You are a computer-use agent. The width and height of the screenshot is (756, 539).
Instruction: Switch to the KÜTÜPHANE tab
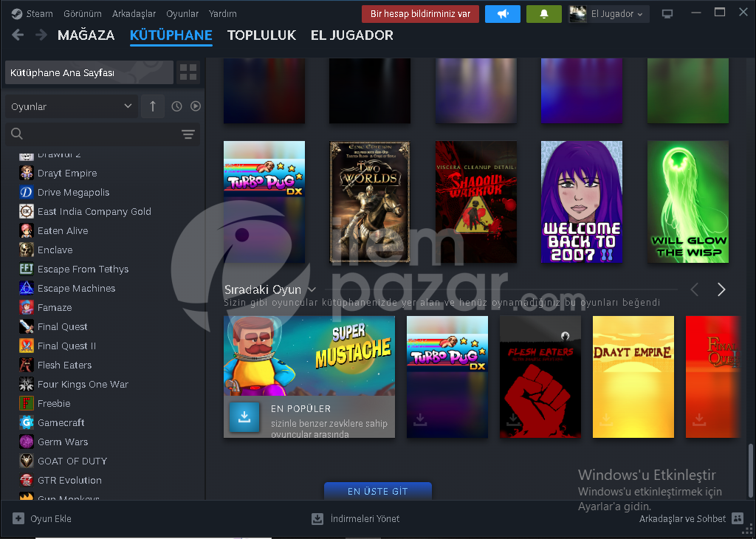pyautogui.click(x=171, y=35)
